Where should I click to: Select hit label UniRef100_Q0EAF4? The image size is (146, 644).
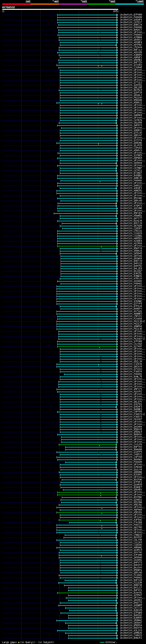click(131, 20)
